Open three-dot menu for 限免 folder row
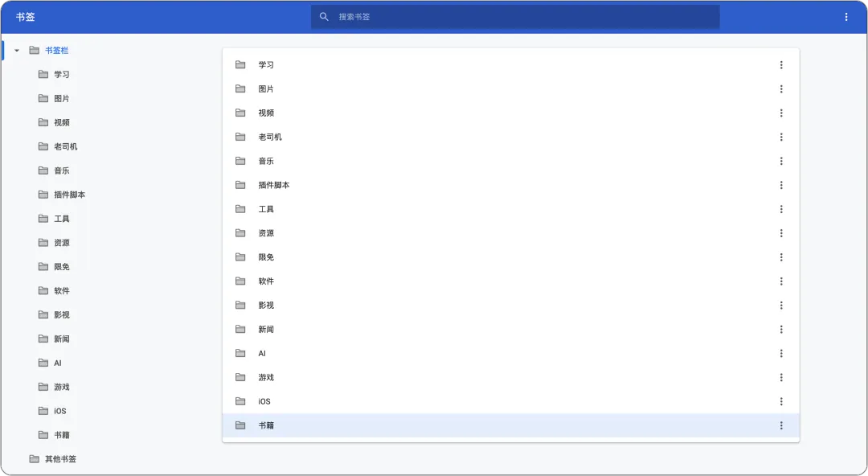 pos(781,257)
